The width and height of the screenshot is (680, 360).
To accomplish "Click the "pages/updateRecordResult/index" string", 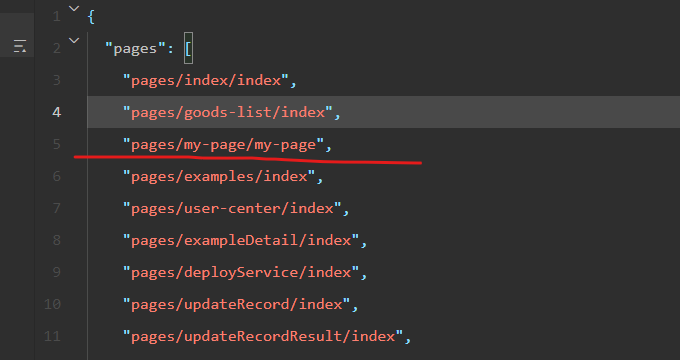I will pyautogui.click(x=263, y=337).
